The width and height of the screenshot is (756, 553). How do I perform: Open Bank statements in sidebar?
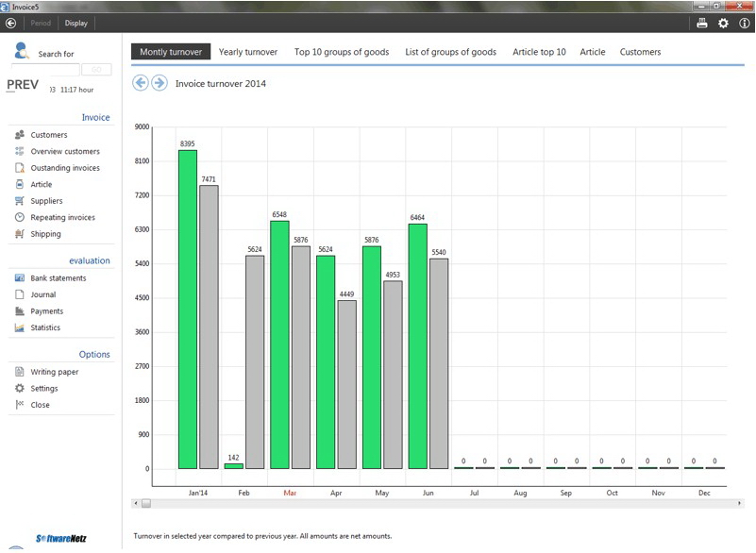[x=58, y=278]
